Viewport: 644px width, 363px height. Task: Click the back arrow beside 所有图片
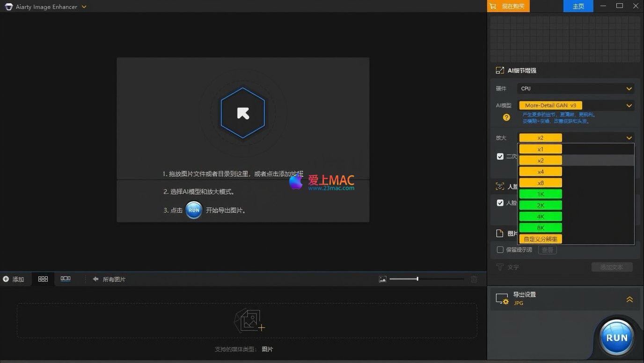click(95, 279)
